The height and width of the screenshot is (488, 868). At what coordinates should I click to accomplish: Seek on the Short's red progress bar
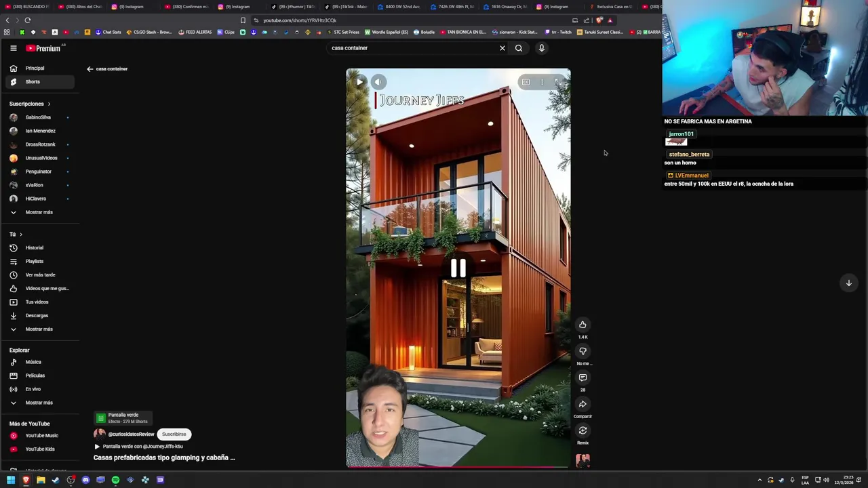pyautogui.click(x=458, y=466)
